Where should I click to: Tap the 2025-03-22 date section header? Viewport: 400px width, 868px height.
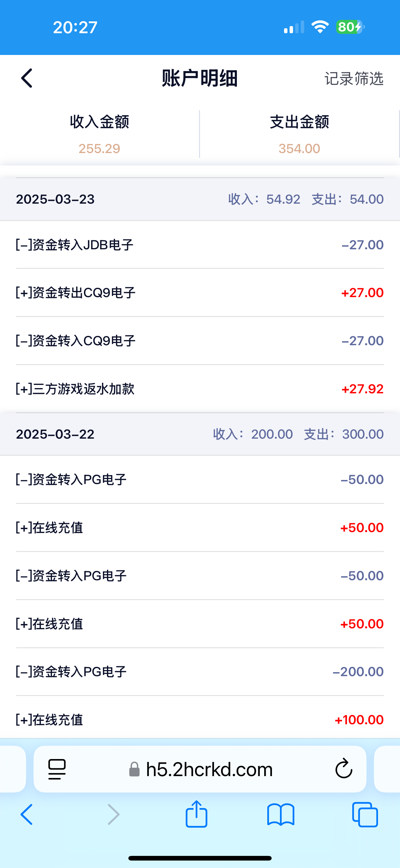click(200, 434)
